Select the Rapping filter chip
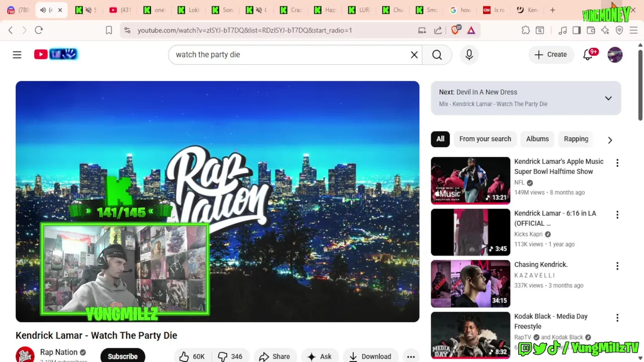The width and height of the screenshot is (644, 362). [x=576, y=139]
